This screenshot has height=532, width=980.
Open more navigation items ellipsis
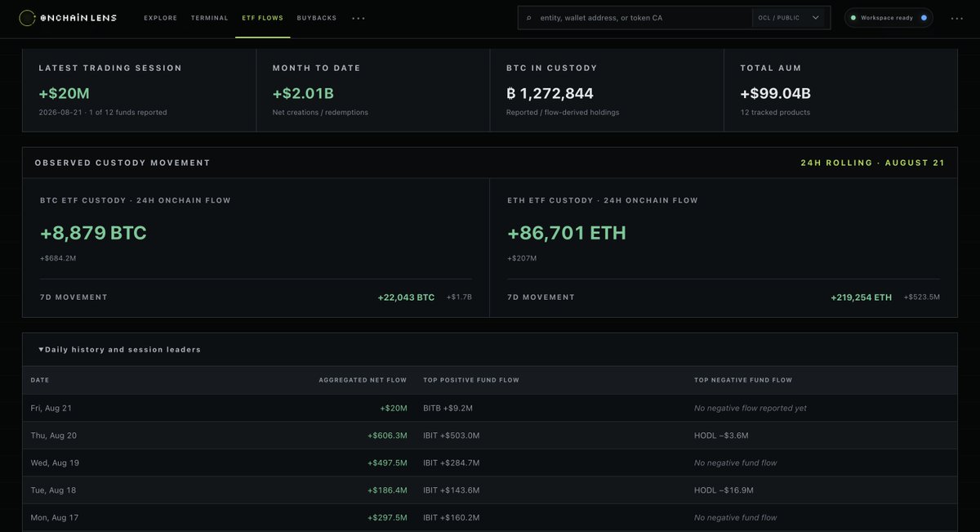pyautogui.click(x=359, y=18)
